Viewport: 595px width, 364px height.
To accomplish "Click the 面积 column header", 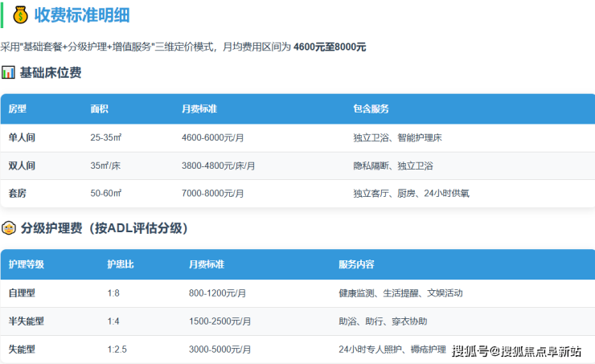I will (x=100, y=108).
